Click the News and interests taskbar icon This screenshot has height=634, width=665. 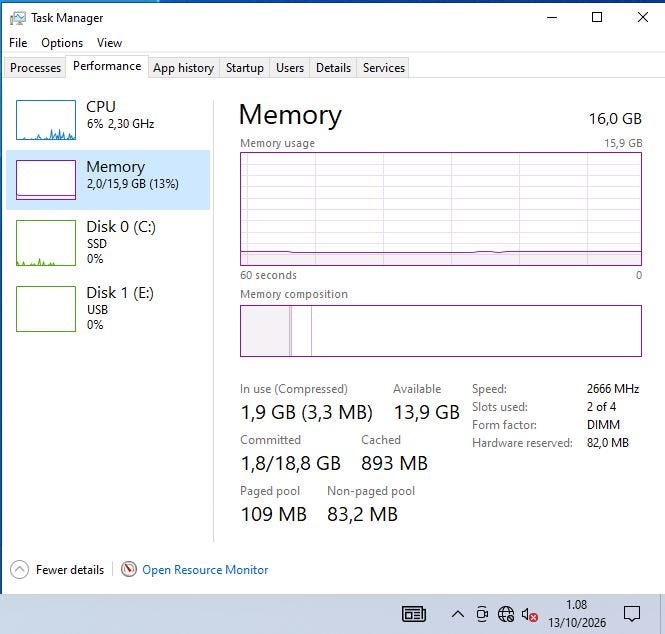pos(414,614)
